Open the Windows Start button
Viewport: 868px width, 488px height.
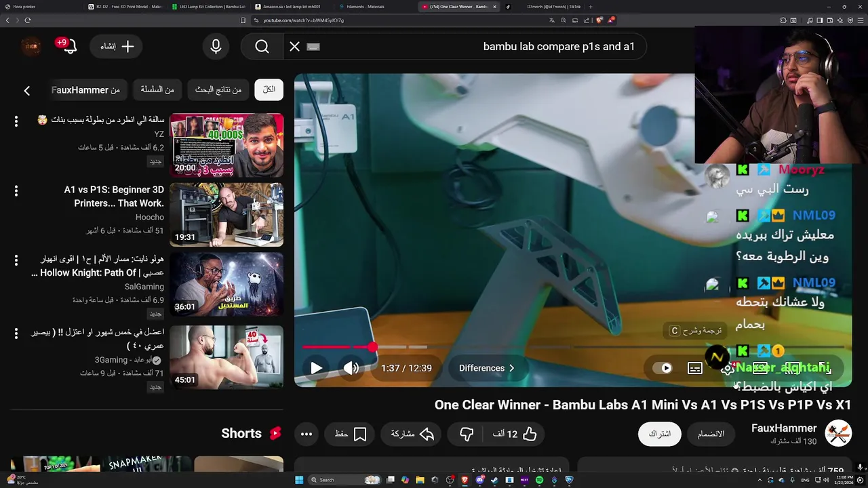(x=299, y=480)
